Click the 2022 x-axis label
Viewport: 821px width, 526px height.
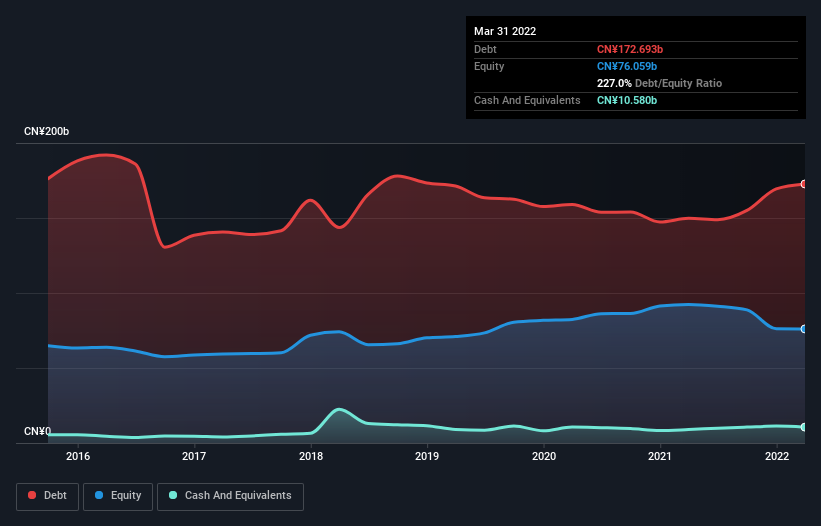[x=777, y=456]
